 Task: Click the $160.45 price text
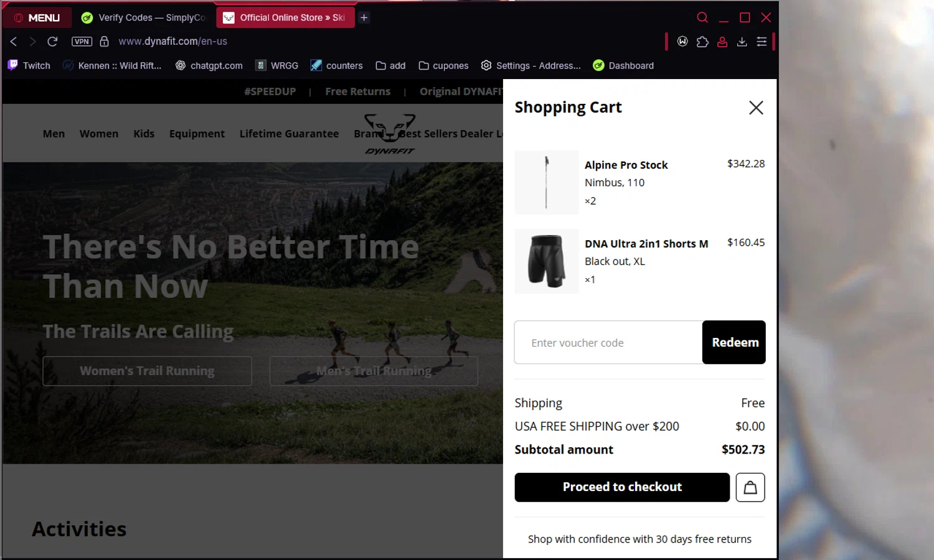(746, 243)
